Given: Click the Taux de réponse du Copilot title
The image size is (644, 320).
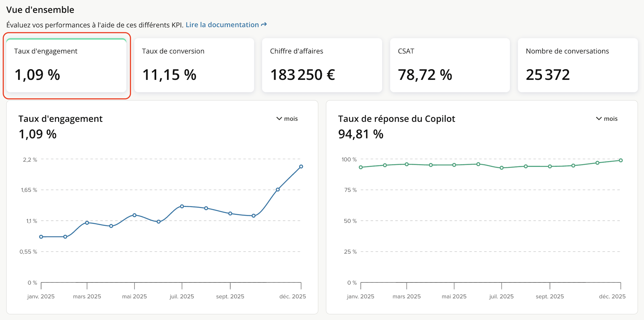Looking at the screenshot, I should tap(396, 119).
